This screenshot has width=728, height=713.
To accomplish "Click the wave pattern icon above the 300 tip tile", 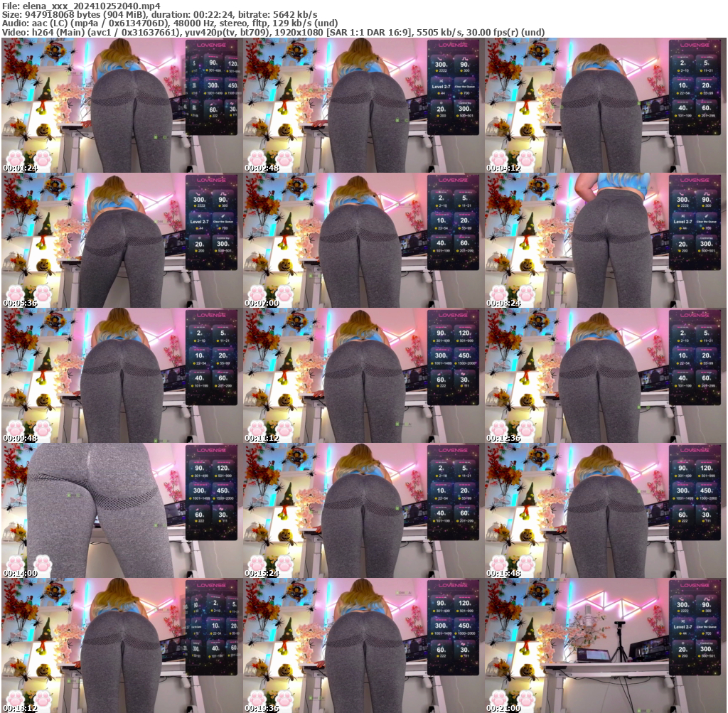I will point(198,193).
